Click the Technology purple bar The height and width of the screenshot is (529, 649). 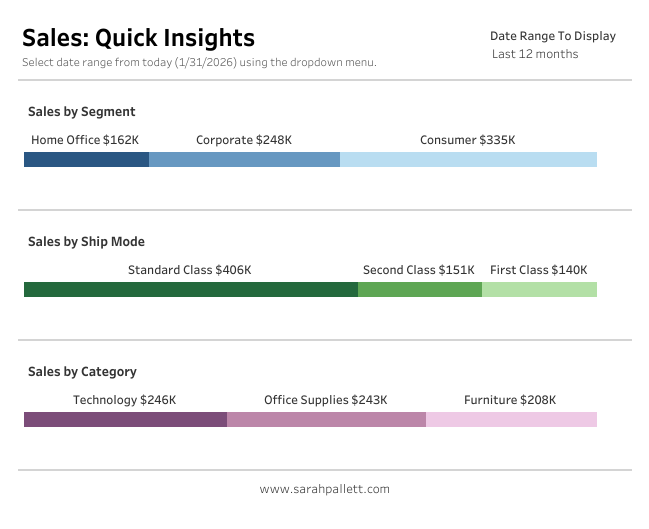click(x=125, y=420)
